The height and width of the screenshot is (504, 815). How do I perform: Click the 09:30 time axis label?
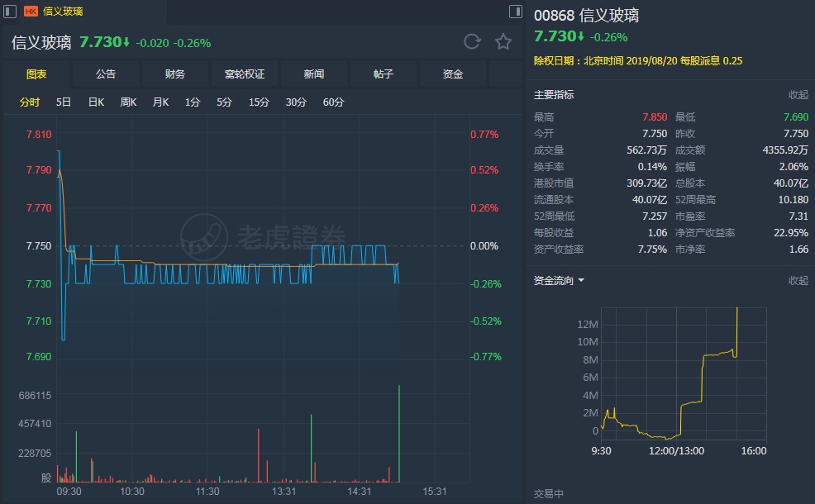(69, 492)
